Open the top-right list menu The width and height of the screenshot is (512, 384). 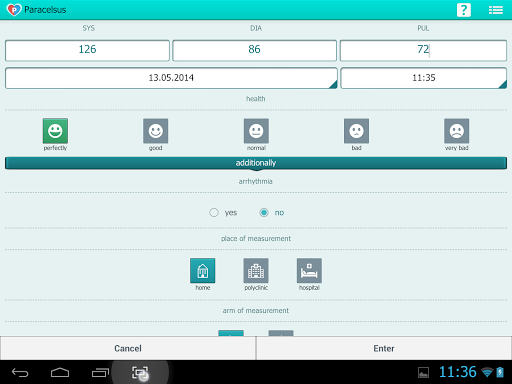click(x=496, y=10)
